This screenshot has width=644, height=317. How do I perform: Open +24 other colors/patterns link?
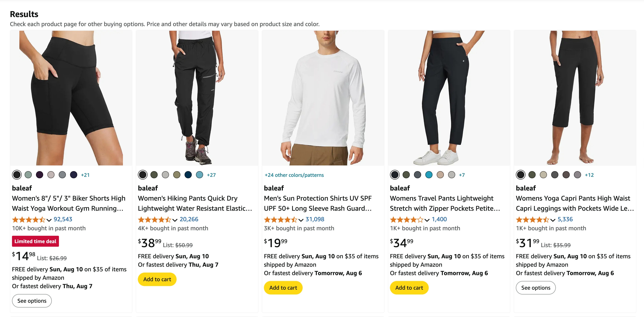click(x=294, y=175)
